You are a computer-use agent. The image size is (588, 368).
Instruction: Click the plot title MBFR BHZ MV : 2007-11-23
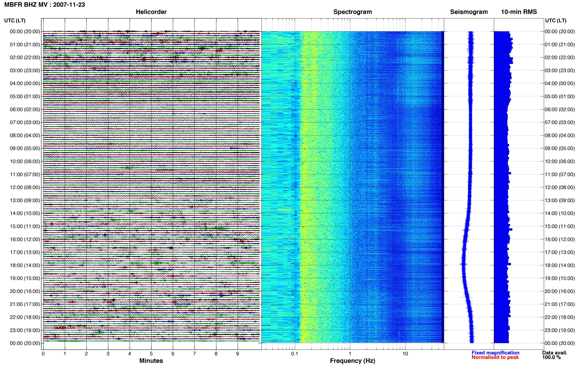pyautogui.click(x=45, y=5)
